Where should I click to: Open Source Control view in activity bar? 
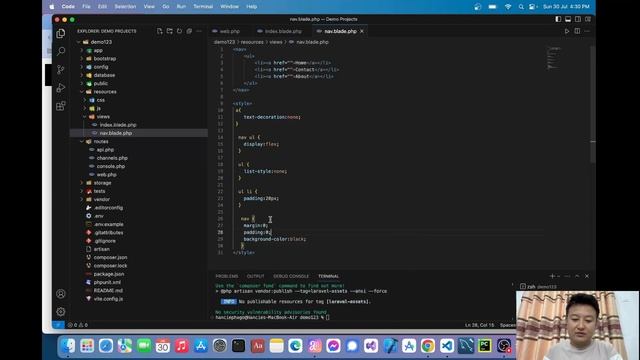pos(61,69)
